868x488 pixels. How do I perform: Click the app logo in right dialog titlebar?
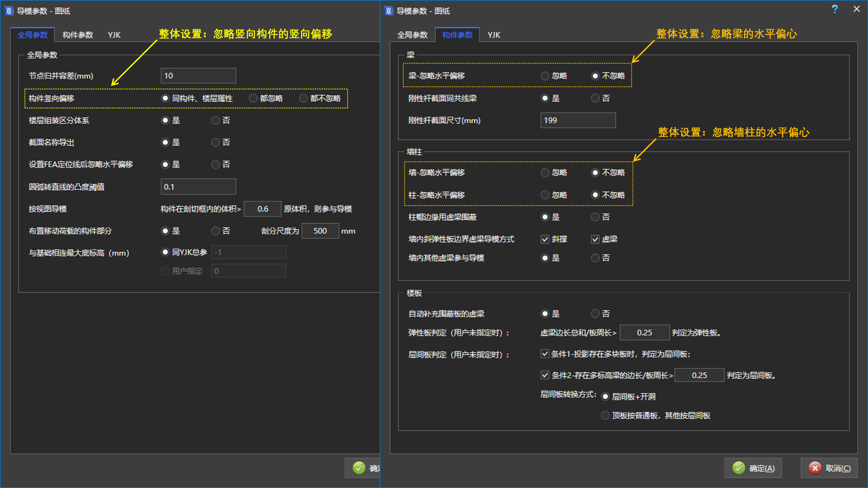[389, 11]
